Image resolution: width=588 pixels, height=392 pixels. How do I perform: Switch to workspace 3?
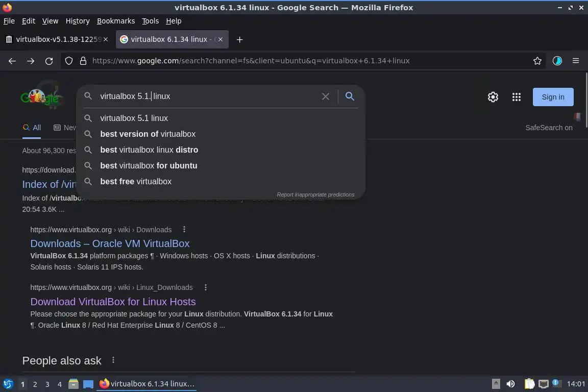pos(47,384)
